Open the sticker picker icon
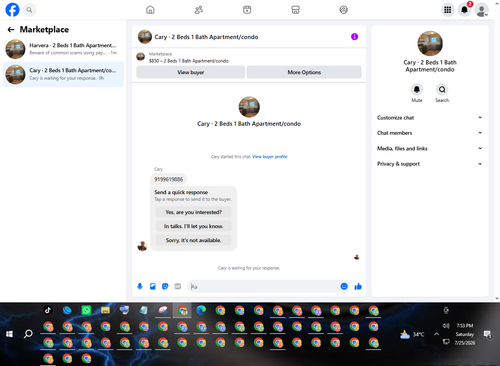 click(x=165, y=286)
